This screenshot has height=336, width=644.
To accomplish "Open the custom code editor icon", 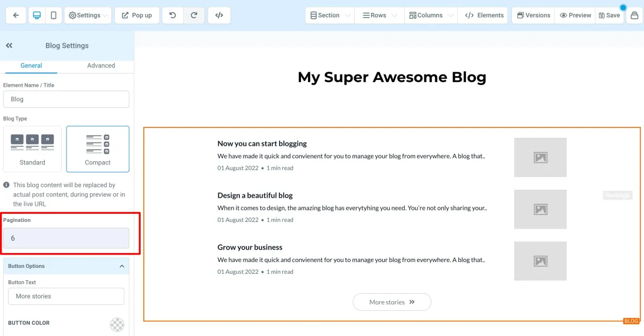I will [x=219, y=16].
